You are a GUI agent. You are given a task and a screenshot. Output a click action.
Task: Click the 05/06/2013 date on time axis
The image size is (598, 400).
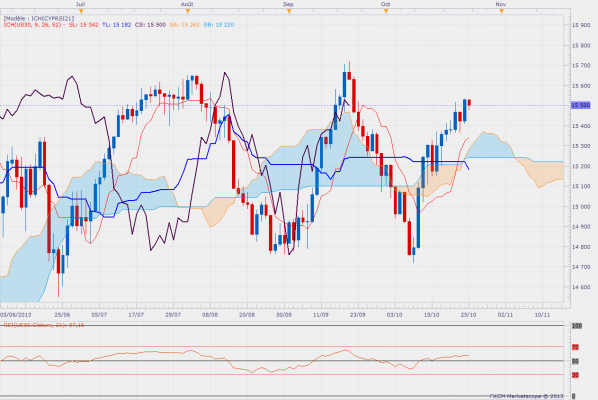pos(16,315)
